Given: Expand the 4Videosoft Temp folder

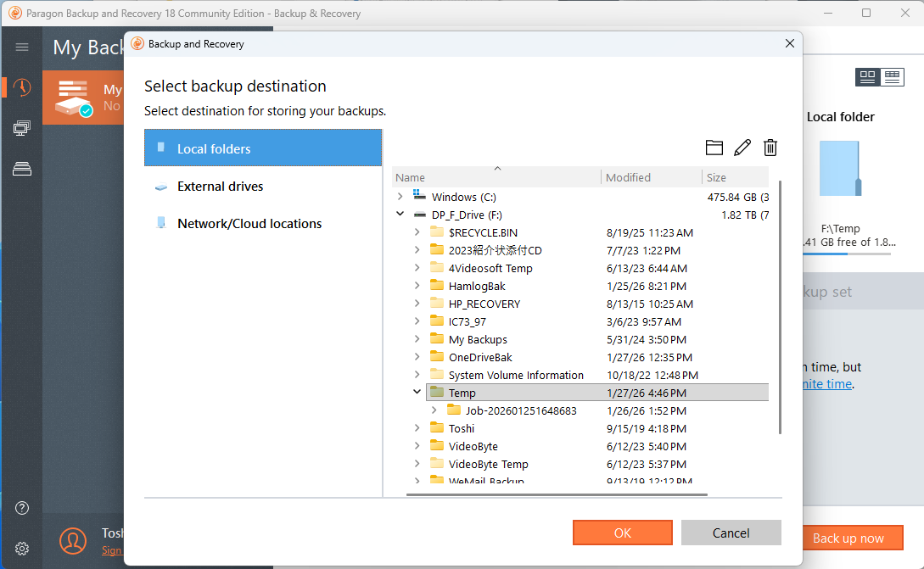Looking at the screenshot, I should 417,267.
